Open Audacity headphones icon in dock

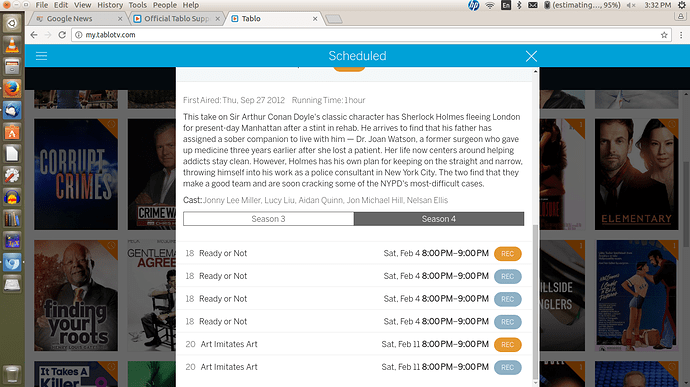[x=12, y=197]
